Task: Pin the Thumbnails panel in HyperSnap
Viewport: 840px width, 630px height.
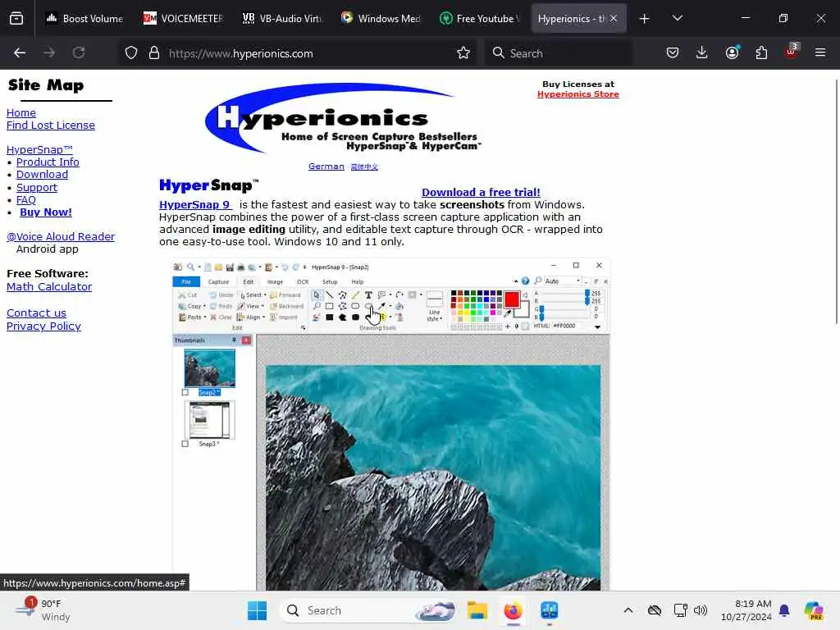Action: coord(234,340)
